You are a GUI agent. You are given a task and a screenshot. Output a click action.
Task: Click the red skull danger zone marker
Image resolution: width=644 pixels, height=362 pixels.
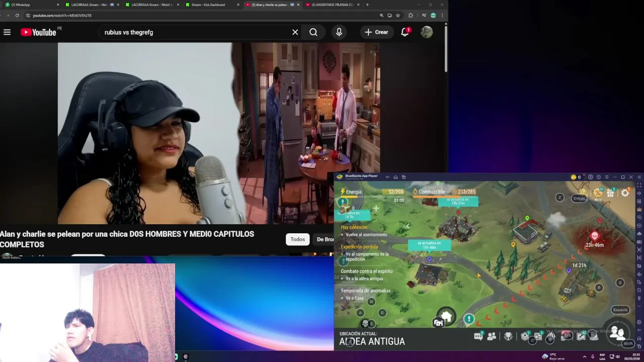pyautogui.click(x=594, y=236)
